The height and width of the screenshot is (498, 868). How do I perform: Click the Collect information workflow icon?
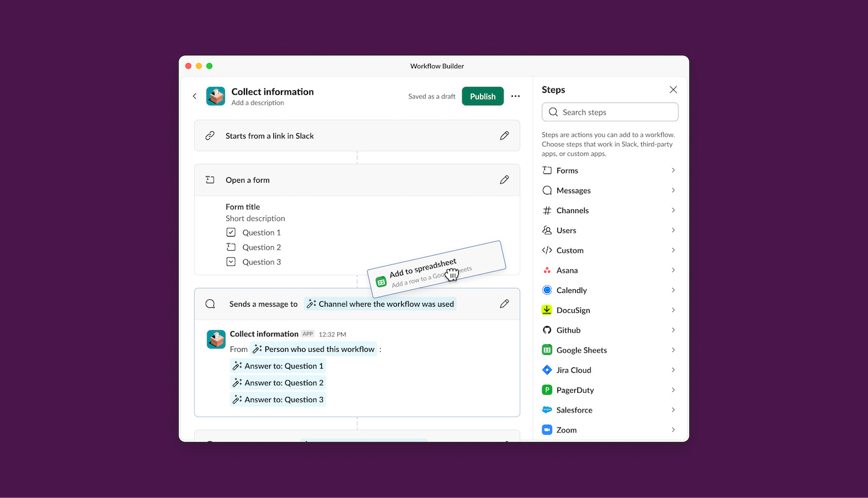[x=216, y=96]
